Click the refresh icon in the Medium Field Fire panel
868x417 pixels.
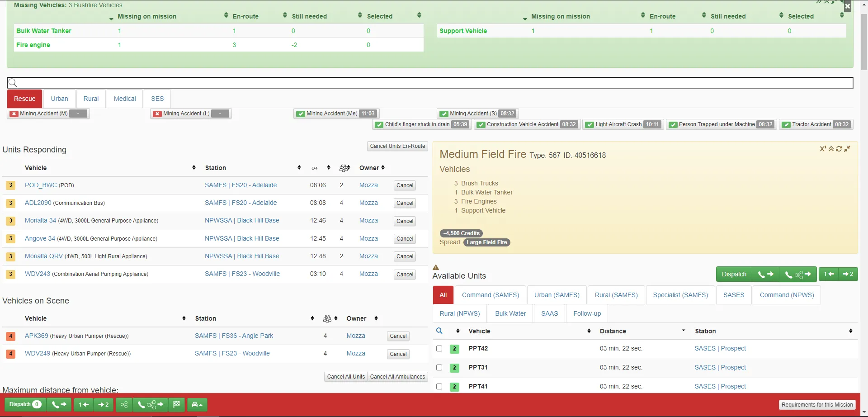(x=839, y=149)
